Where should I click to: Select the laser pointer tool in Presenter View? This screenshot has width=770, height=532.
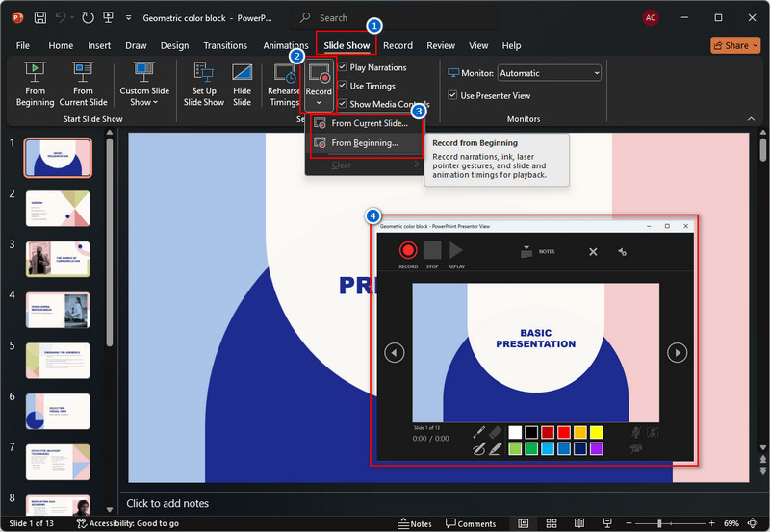pyautogui.click(x=478, y=432)
